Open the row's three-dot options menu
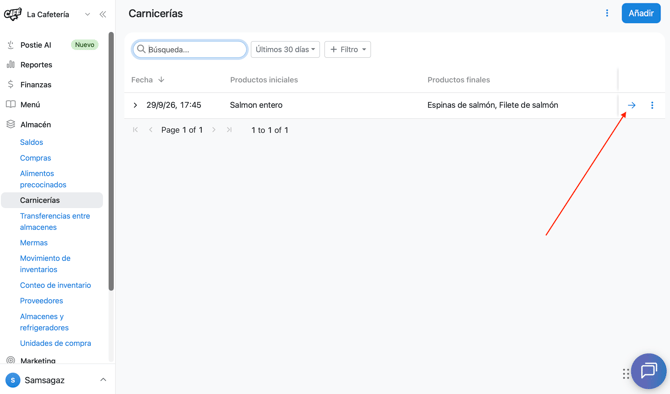Image resolution: width=670 pixels, height=394 pixels. 652,105
